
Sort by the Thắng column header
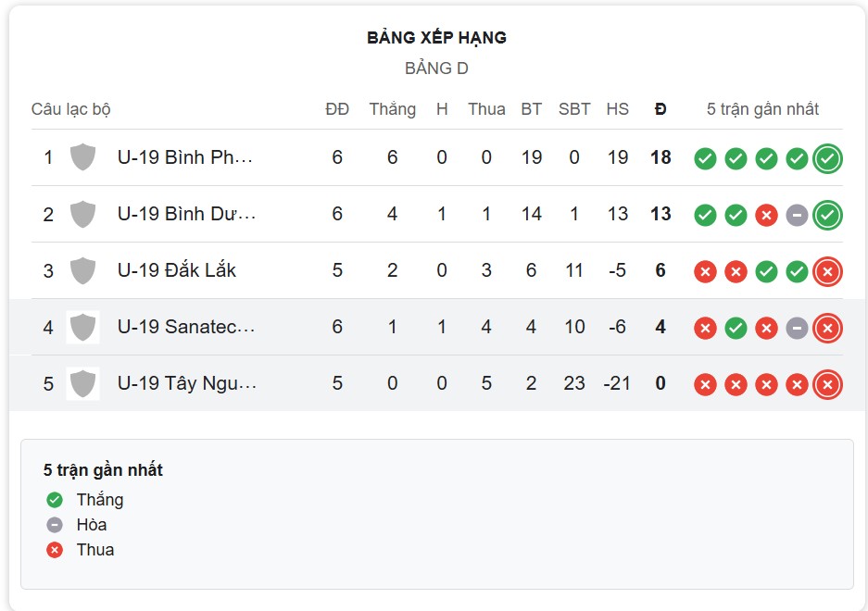[392, 108]
